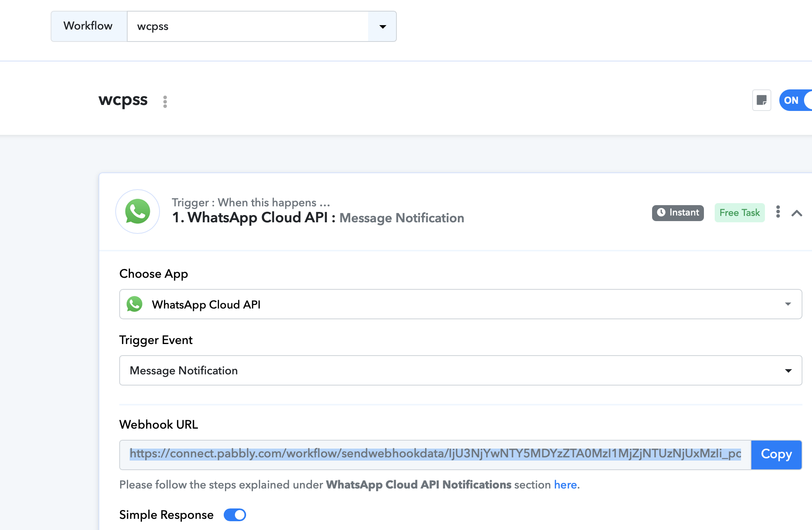This screenshot has height=530, width=812.
Task: Click the WhatsApp logo in trigger header
Action: (x=138, y=212)
